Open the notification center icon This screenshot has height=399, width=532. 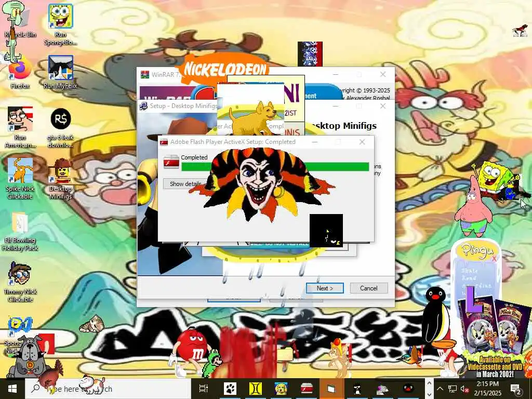pos(516,389)
